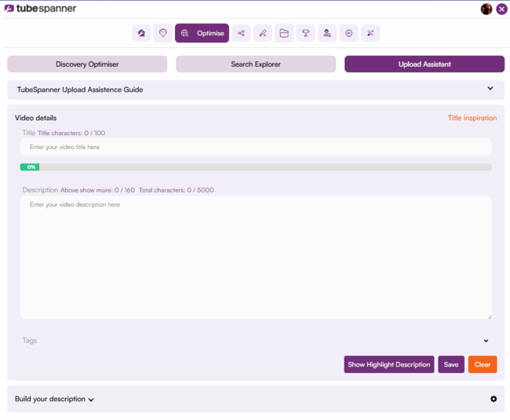Select the Upload Assistant tab
The width and height of the screenshot is (510, 420).
pyautogui.click(x=424, y=64)
